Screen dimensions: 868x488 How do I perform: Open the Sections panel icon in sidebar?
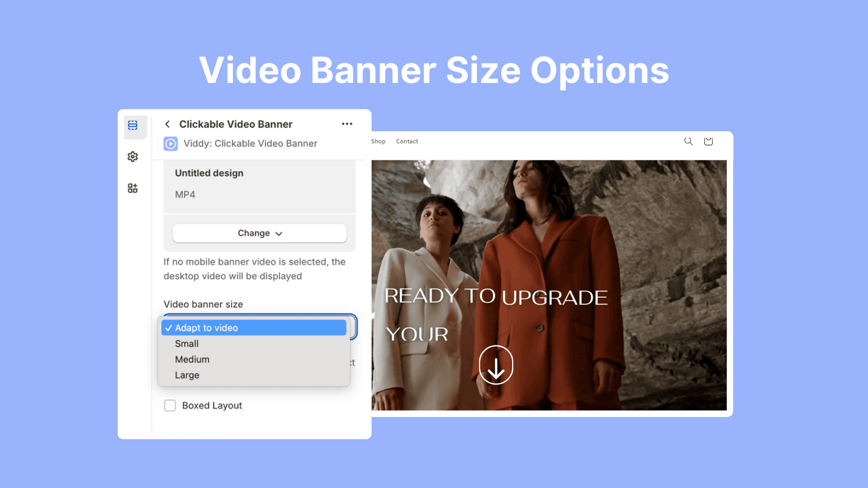coord(133,125)
